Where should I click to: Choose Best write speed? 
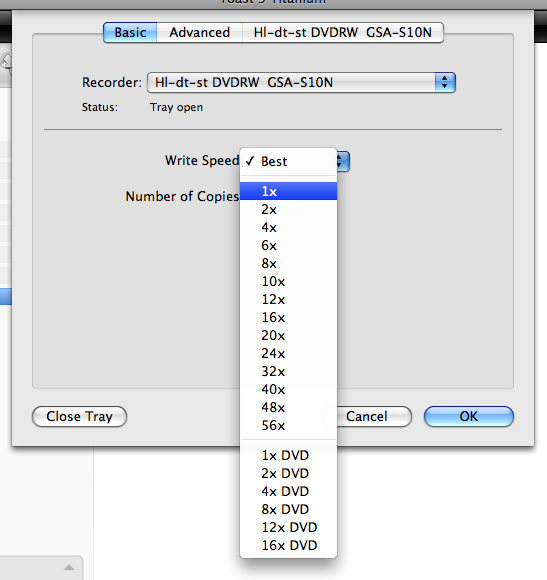tap(288, 162)
